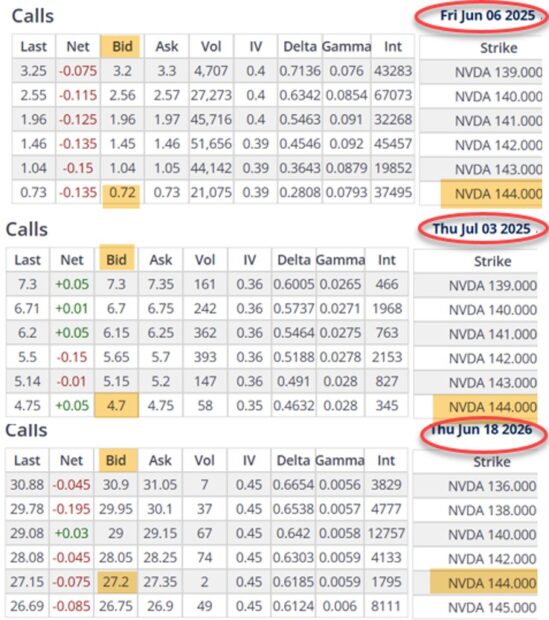This screenshot has height=620, width=549.
Task: Click volume value 27,273
Action: [x=211, y=95]
